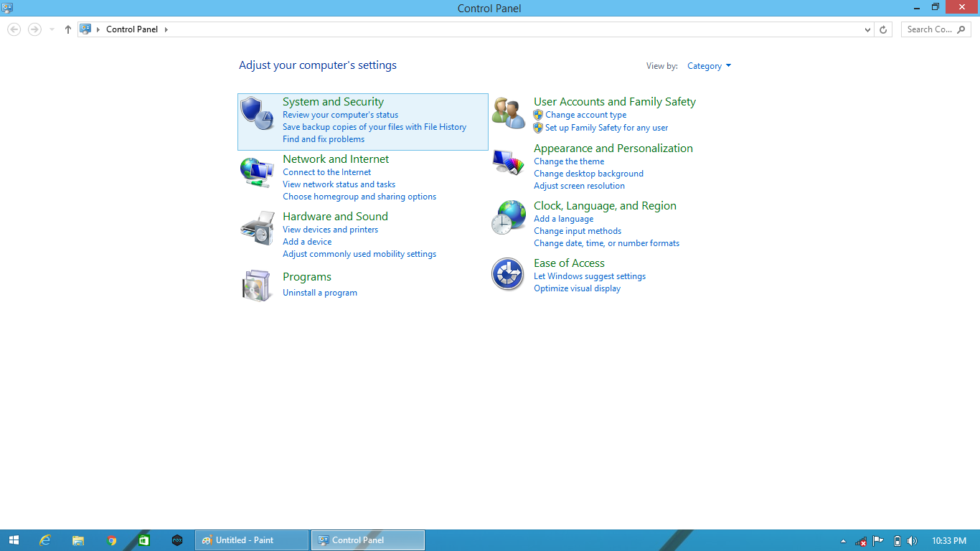Open Appearance and Personalization heading
The width and height of the screenshot is (980, 551).
tap(613, 149)
